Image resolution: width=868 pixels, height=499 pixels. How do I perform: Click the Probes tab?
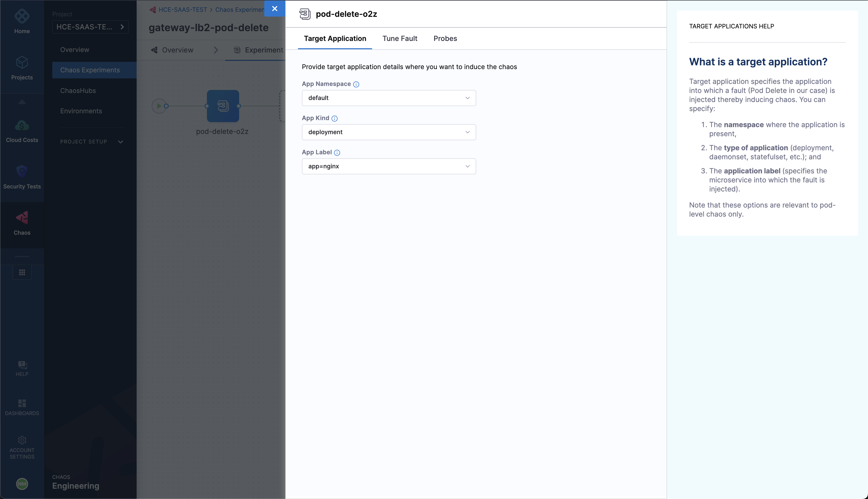click(x=445, y=38)
